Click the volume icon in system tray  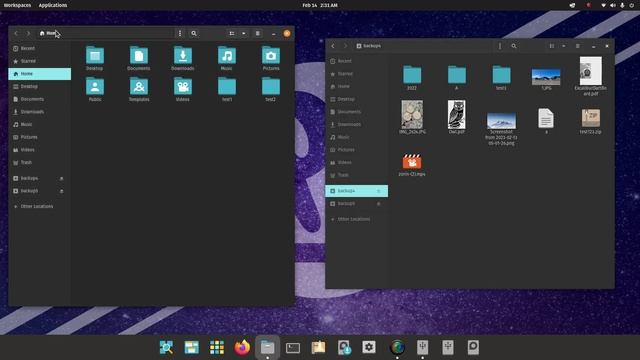[613, 5]
